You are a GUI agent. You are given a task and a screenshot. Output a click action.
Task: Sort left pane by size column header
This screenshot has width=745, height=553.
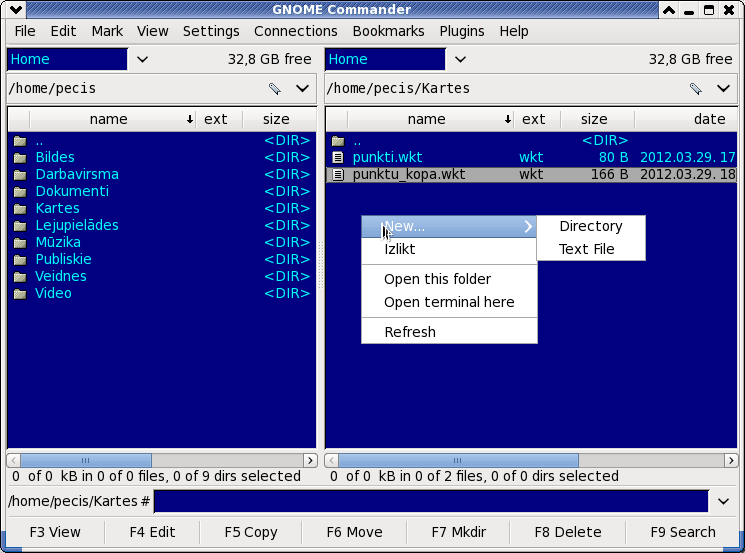tap(279, 119)
